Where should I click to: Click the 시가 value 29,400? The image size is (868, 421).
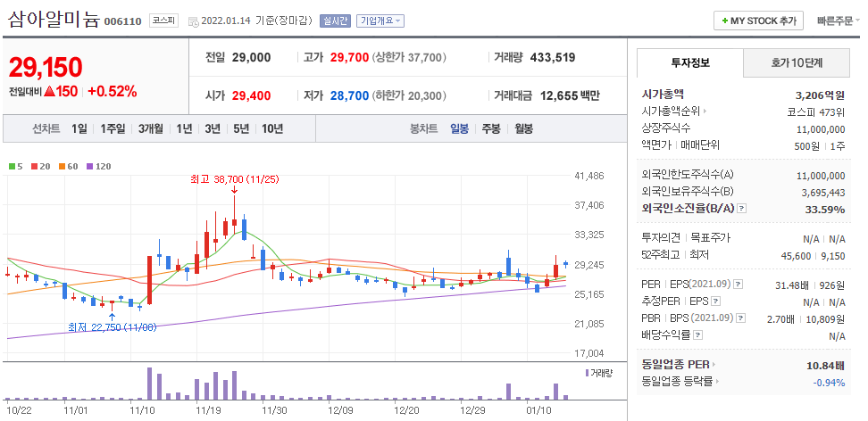(x=251, y=95)
